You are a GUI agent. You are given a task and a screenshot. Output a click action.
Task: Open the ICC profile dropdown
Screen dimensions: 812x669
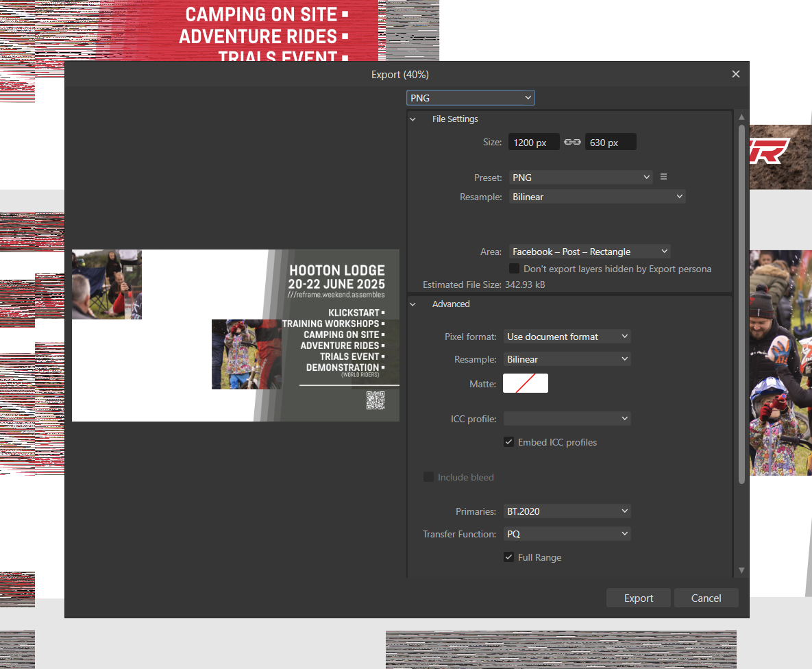click(567, 419)
